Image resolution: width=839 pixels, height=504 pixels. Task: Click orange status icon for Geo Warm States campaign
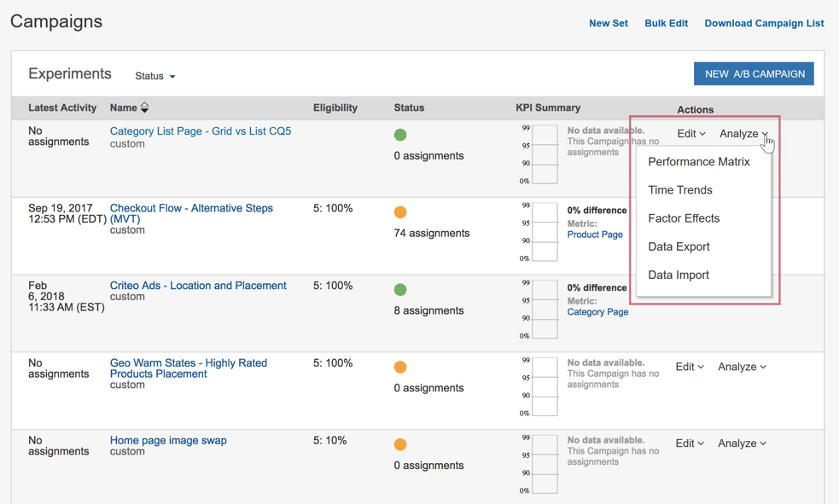399,367
